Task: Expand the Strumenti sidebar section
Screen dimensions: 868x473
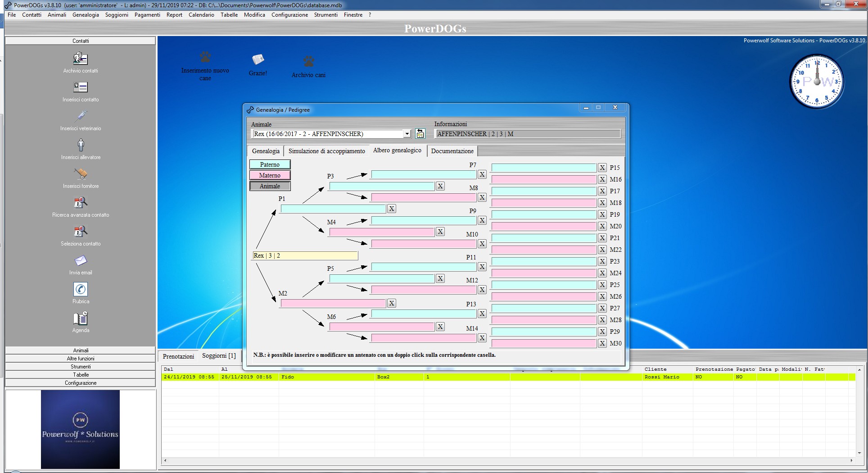Action: click(x=81, y=367)
